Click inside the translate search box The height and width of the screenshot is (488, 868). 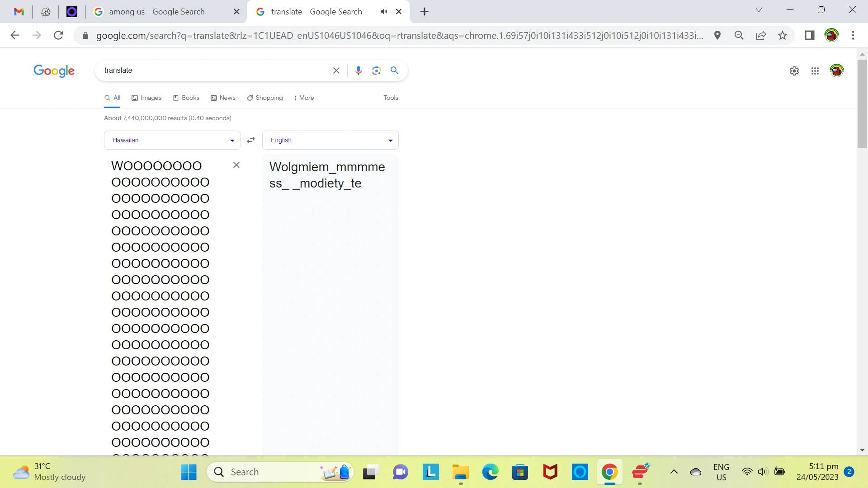(x=212, y=70)
